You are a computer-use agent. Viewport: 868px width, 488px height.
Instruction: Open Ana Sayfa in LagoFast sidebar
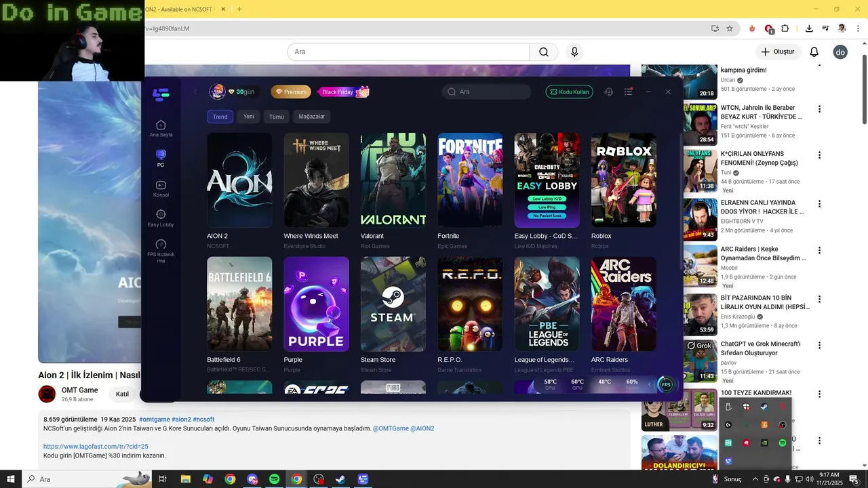pos(161,128)
